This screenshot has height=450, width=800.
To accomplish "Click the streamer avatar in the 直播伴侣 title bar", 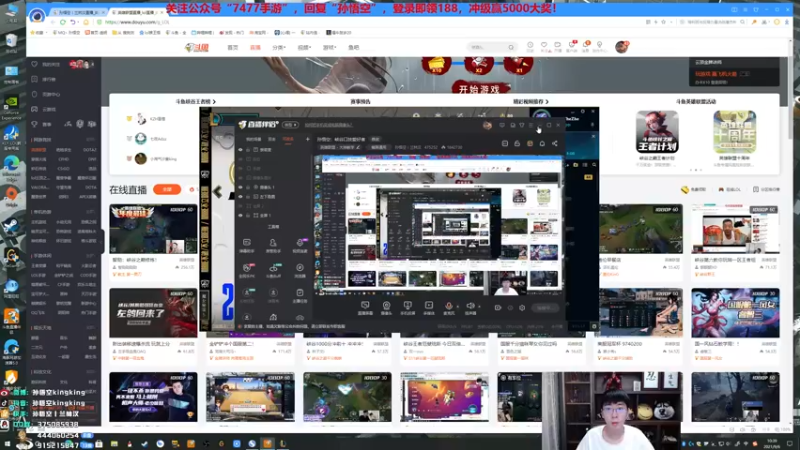I will (487, 125).
